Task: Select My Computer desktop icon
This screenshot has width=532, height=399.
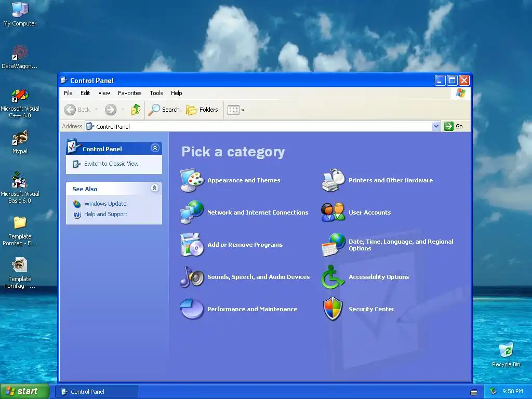Action: click(20, 14)
